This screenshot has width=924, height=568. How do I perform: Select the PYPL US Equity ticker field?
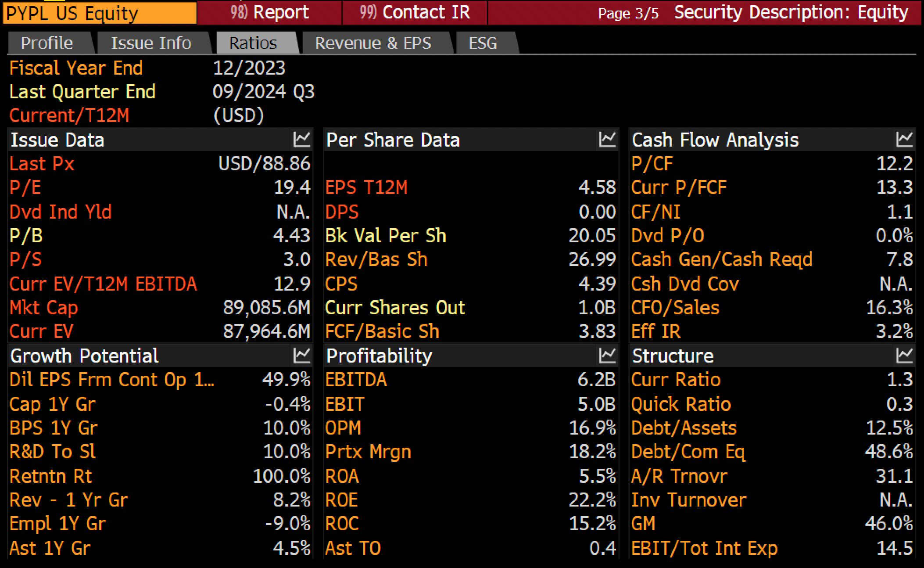click(99, 13)
